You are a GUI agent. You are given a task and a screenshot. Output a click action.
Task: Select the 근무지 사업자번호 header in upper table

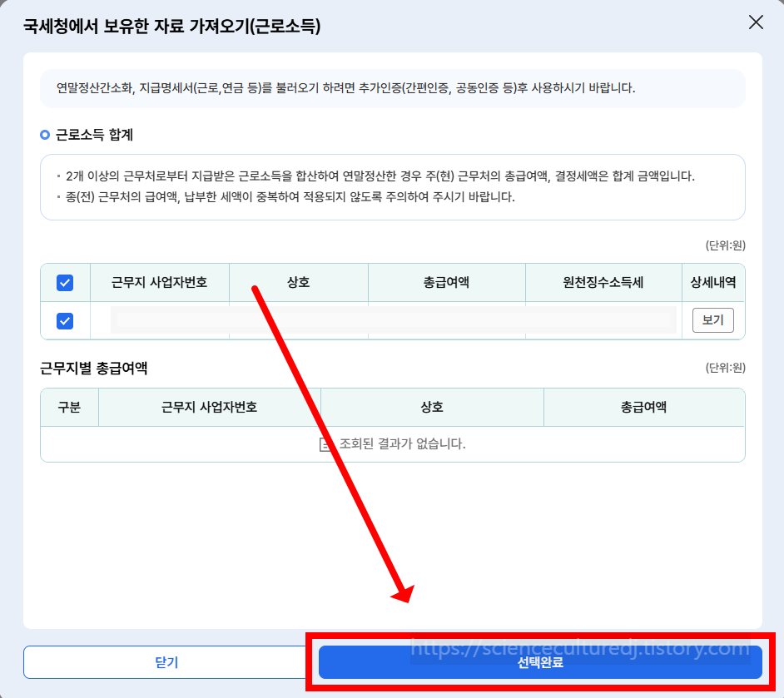coord(160,283)
